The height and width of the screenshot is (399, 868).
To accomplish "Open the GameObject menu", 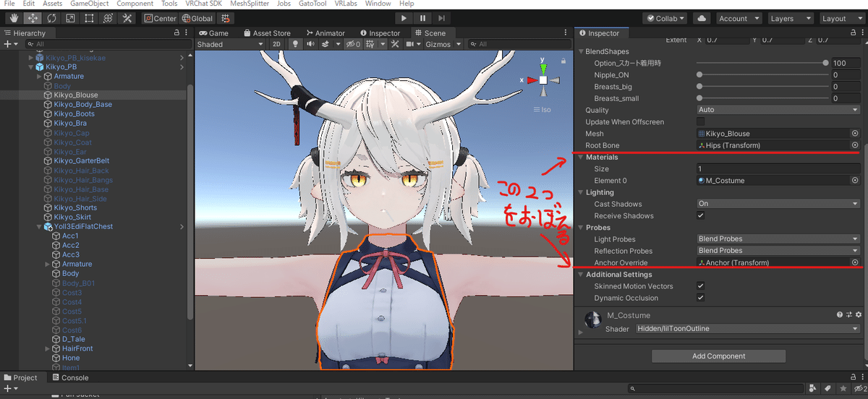I will point(90,4).
